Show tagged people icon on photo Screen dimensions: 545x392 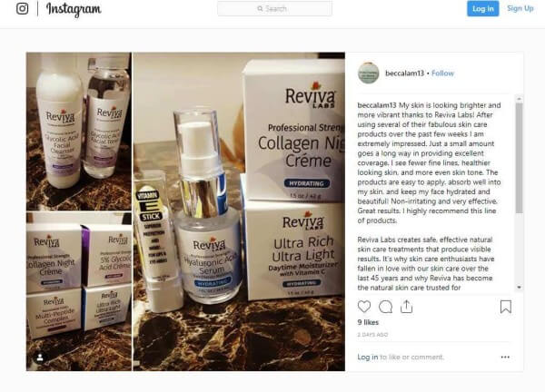click(x=40, y=358)
